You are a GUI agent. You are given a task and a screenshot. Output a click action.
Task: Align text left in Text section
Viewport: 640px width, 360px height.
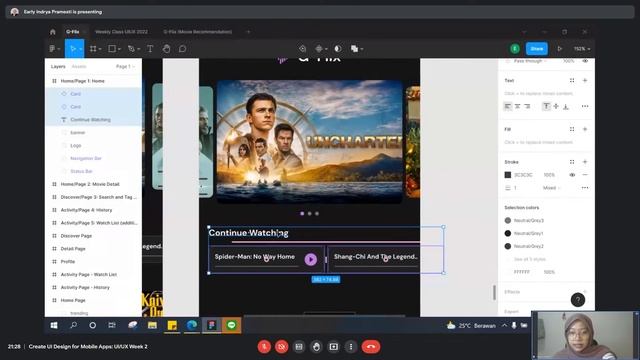click(507, 107)
